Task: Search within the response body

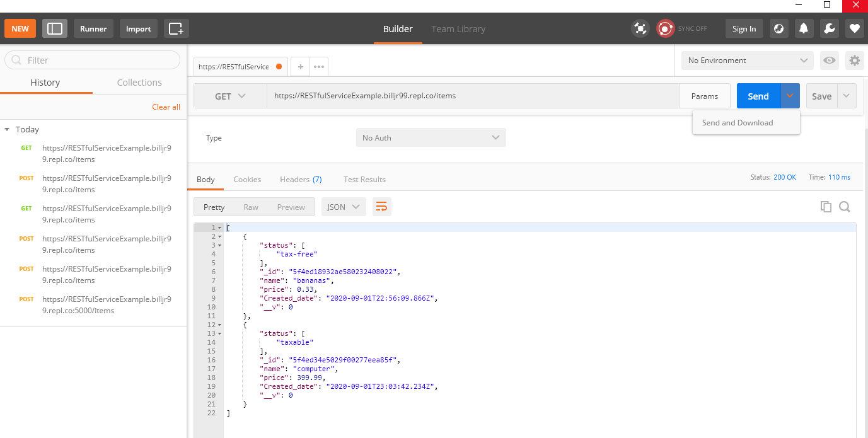Action: (x=845, y=207)
